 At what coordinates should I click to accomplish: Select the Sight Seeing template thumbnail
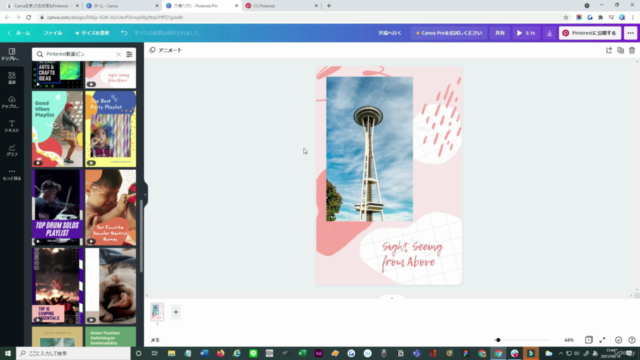(111, 75)
